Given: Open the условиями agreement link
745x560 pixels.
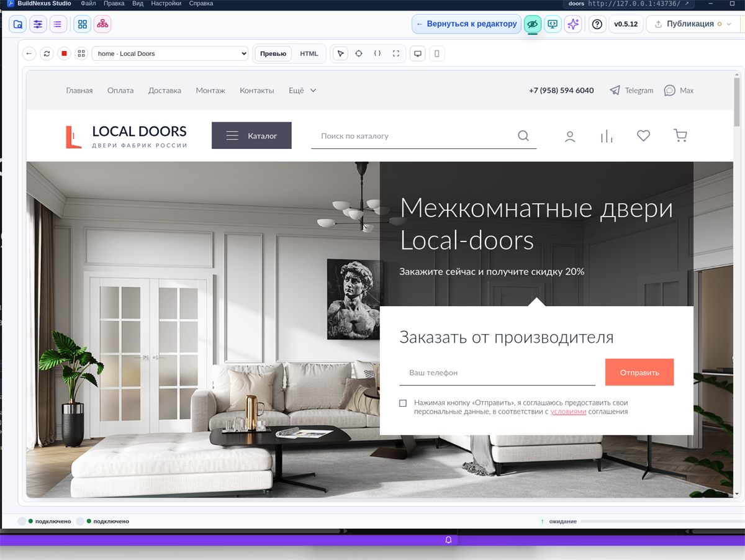Looking at the screenshot, I should click(568, 412).
